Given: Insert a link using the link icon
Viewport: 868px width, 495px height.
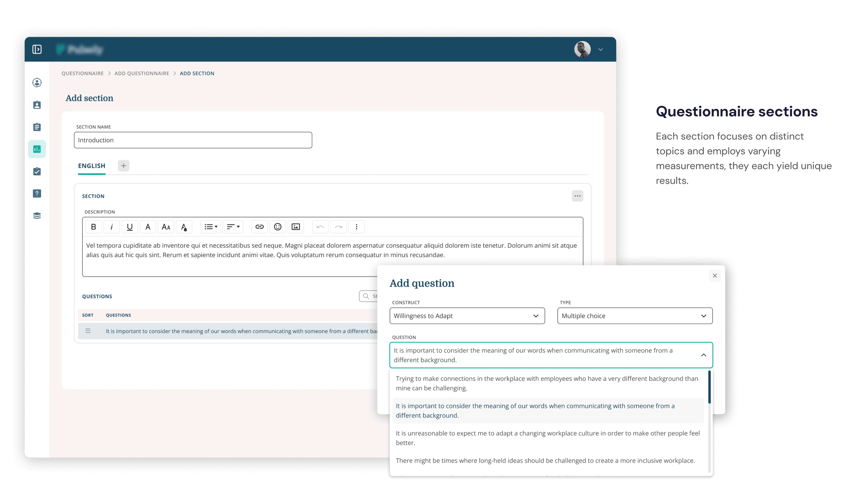Looking at the screenshot, I should pyautogui.click(x=259, y=227).
